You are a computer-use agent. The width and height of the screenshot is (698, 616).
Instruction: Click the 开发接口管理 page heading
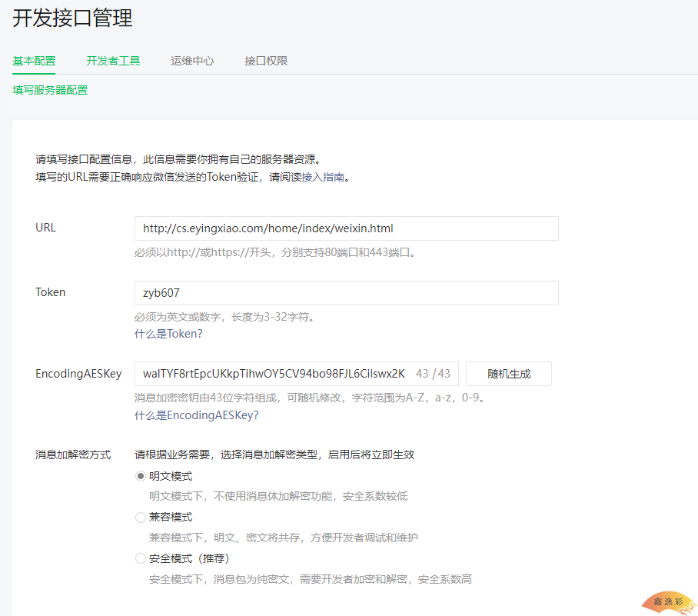click(72, 18)
